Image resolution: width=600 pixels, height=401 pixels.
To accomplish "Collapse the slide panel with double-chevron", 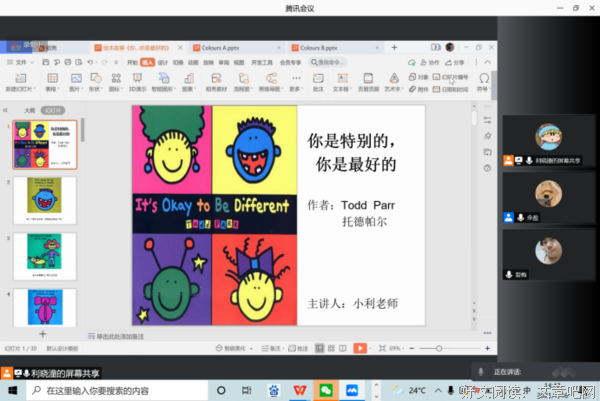I will [x=5, y=110].
